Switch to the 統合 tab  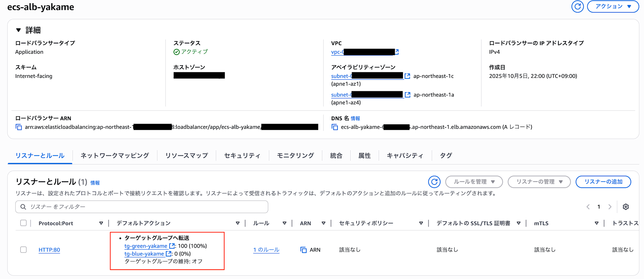(x=336, y=156)
